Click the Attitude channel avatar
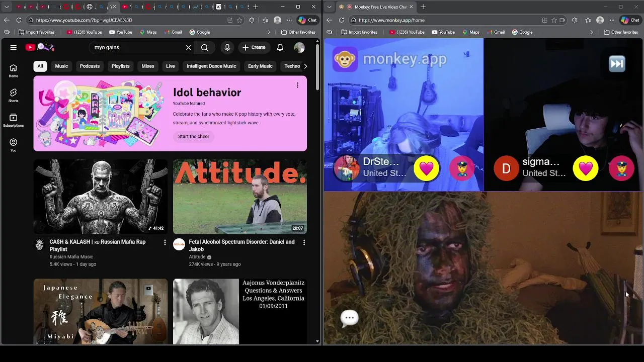Image resolution: width=644 pixels, height=362 pixels. click(179, 245)
